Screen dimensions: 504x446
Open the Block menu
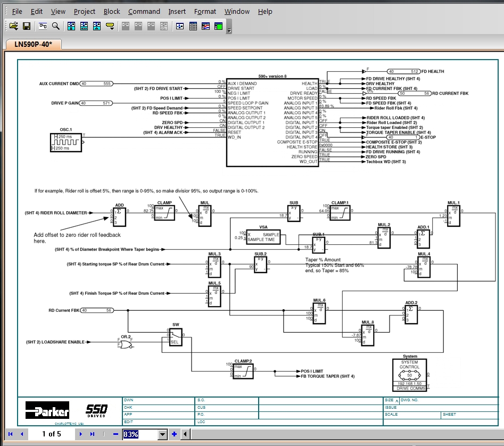tap(112, 11)
